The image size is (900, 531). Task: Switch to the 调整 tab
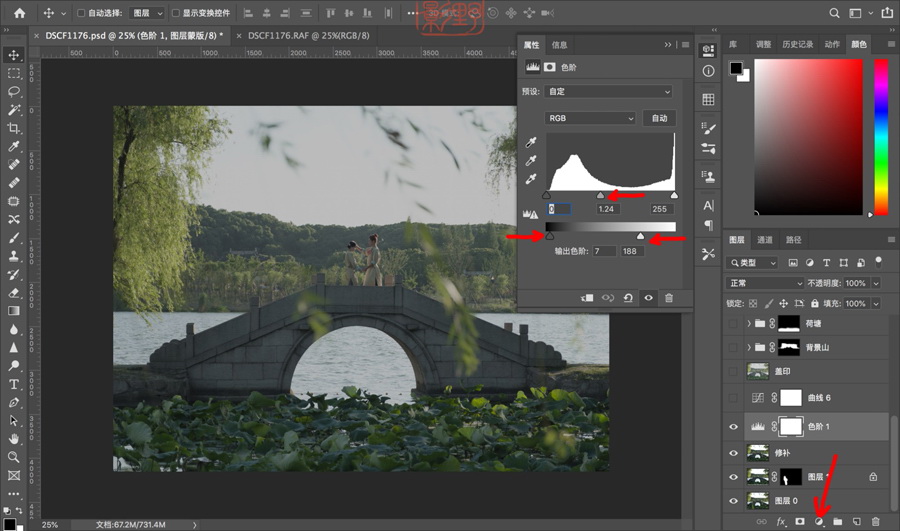tap(763, 44)
